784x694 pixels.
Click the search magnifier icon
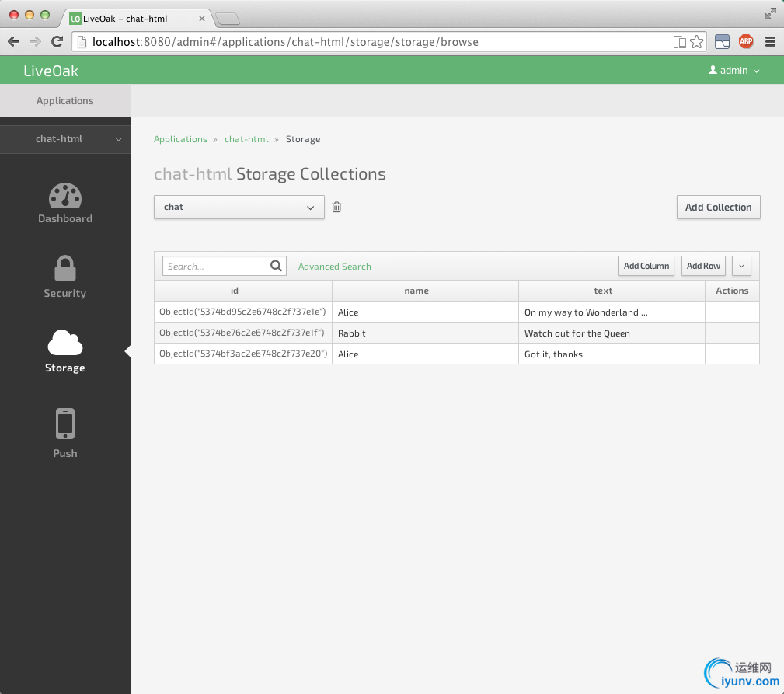point(276,266)
